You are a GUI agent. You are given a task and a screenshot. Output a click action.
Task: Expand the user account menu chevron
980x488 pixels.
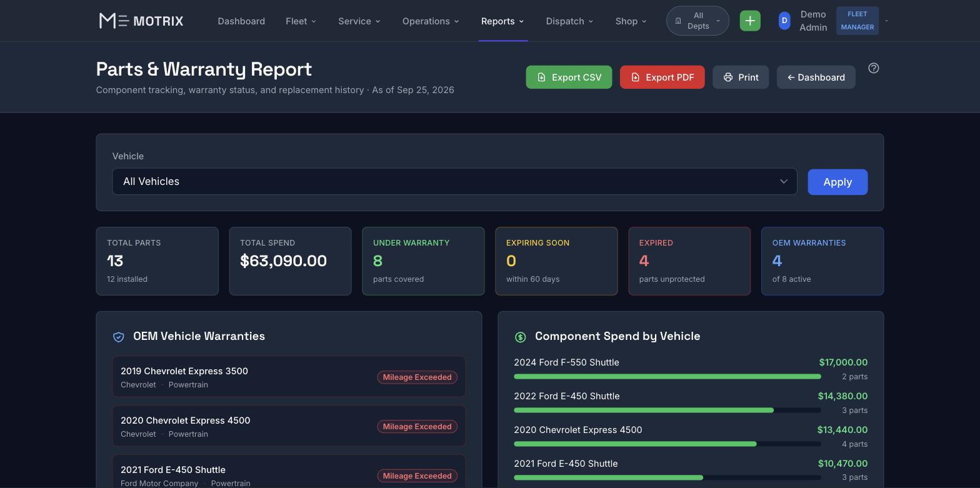click(x=886, y=21)
